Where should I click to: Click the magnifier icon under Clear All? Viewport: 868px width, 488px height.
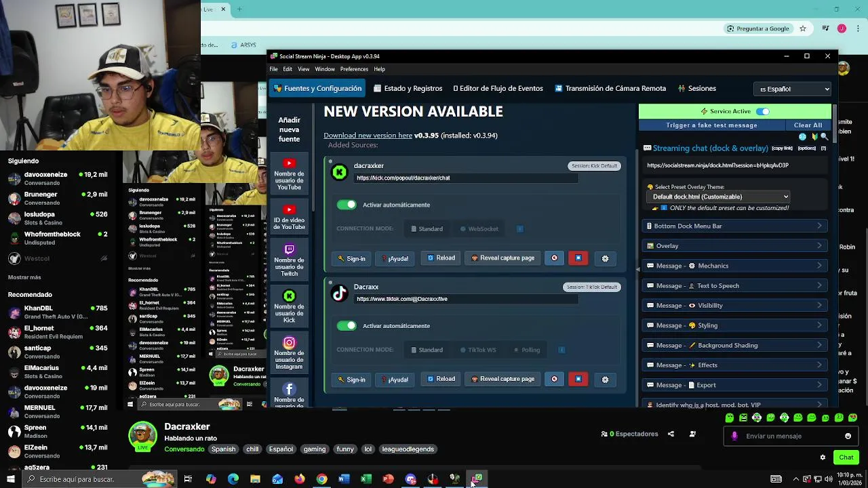825,137
